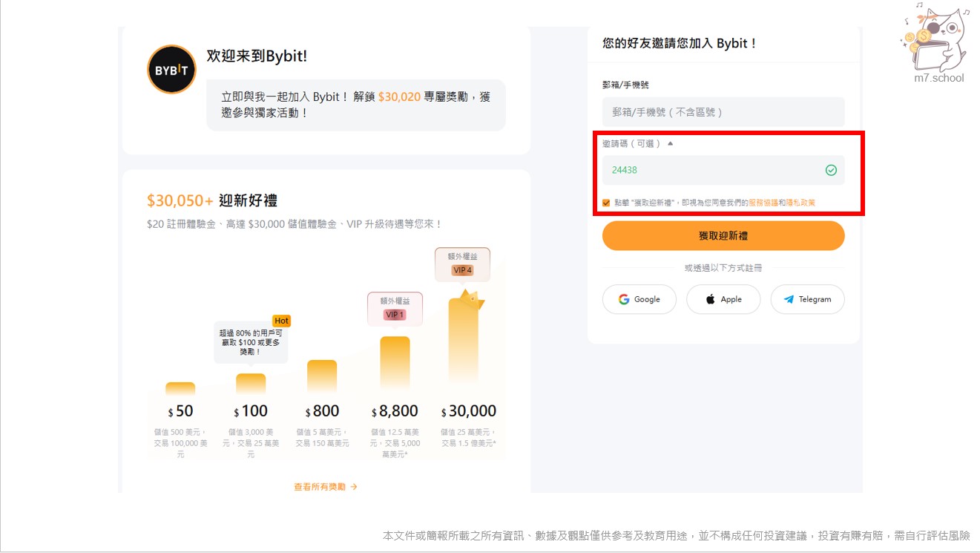The image size is (980, 553).
Task: Click the VIP 4 badge
Action: point(462,270)
